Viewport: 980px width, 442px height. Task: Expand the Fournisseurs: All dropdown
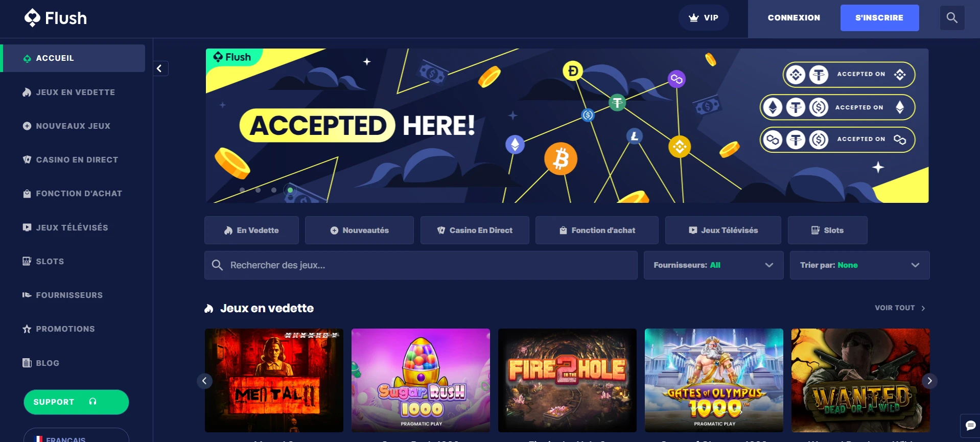point(713,265)
